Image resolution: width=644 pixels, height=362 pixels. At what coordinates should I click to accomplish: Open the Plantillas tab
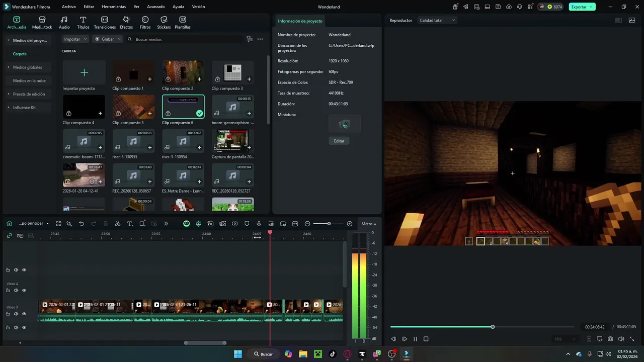(183, 23)
